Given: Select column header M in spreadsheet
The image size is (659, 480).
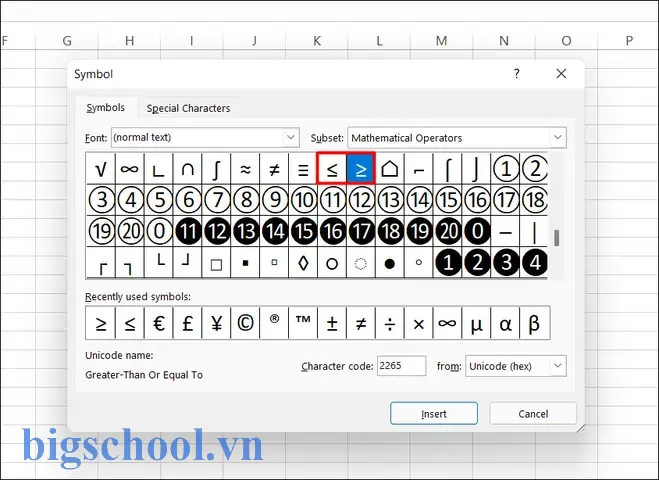Looking at the screenshot, I should pyautogui.click(x=441, y=41).
